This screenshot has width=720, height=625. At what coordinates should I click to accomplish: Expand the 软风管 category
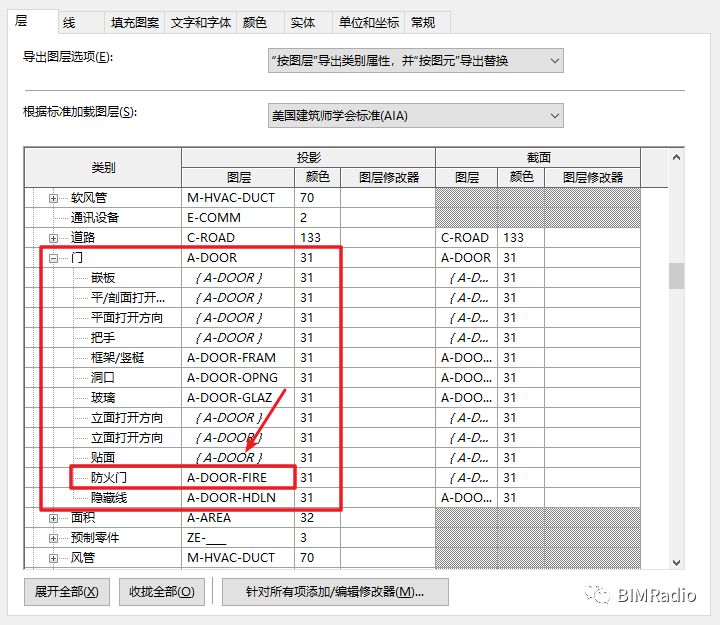pyautogui.click(x=53, y=198)
